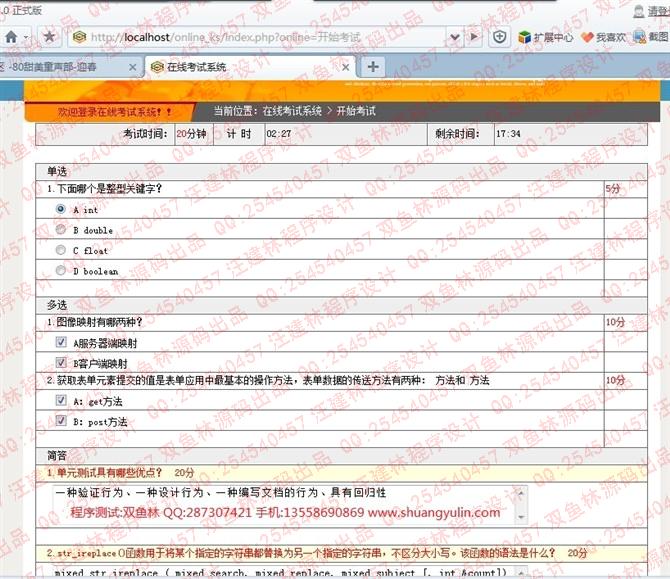
Task: Click the 开始考试 breadcrumb text
Action: pyautogui.click(x=356, y=111)
